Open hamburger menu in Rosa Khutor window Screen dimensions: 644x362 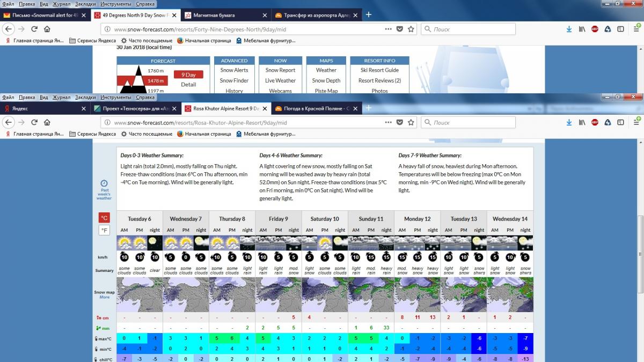pyautogui.click(x=636, y=122)
